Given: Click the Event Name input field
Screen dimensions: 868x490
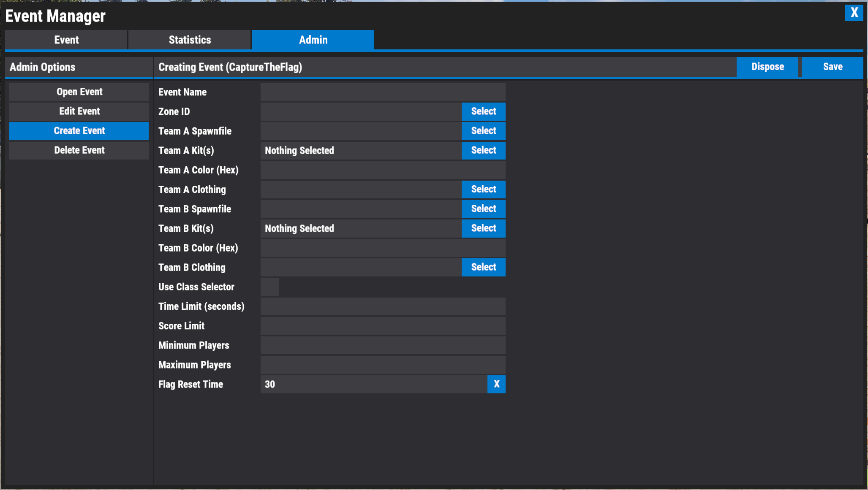Looking at the screenshot, I should click(383, 92).
